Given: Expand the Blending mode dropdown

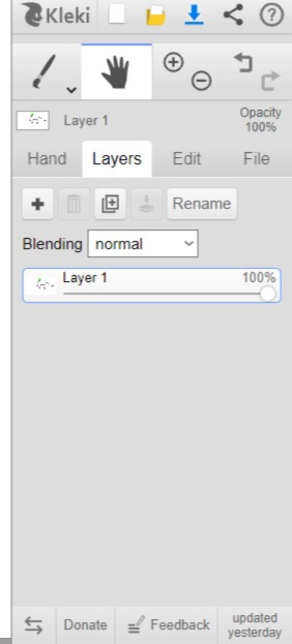Looking at the screenshot, I should (143, 244).
